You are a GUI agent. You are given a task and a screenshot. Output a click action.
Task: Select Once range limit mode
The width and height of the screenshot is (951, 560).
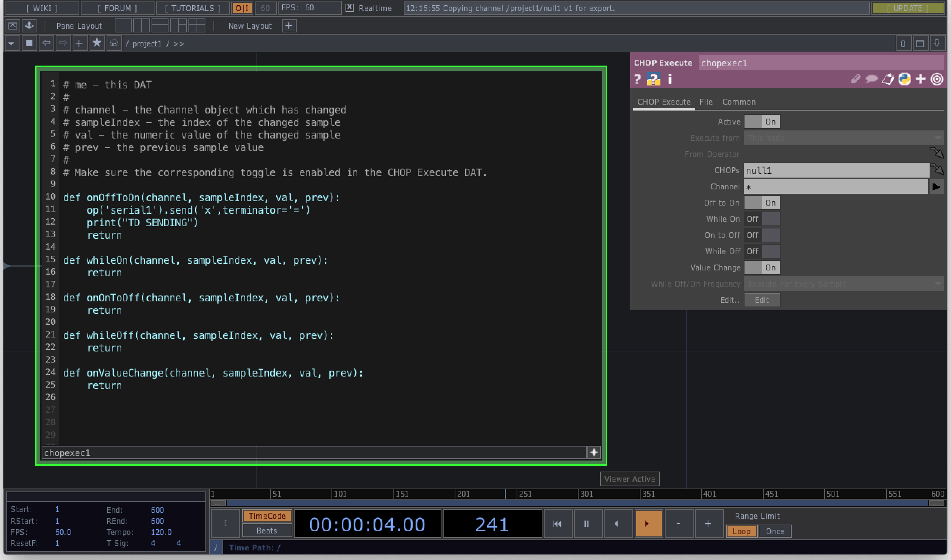point(775,531)
